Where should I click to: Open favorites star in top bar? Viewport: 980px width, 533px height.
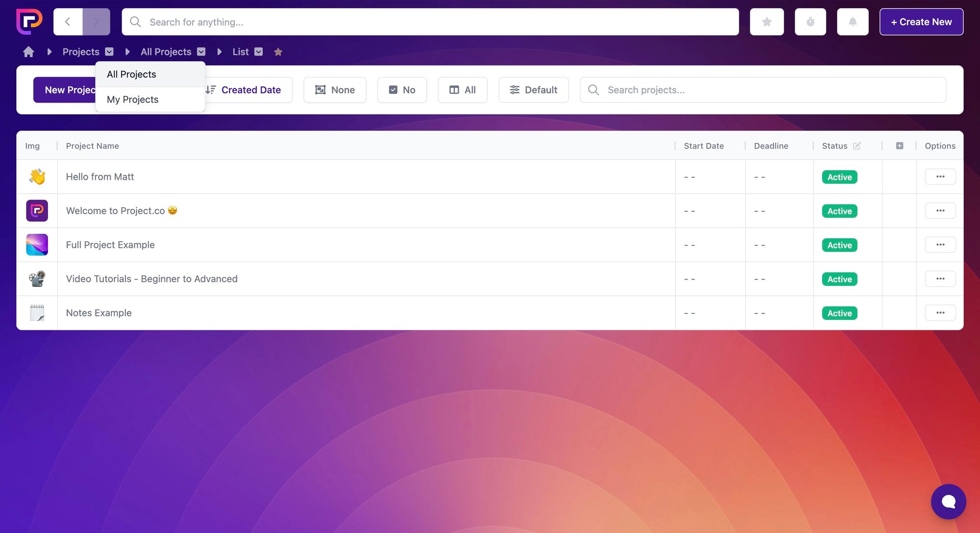[767, 22]
